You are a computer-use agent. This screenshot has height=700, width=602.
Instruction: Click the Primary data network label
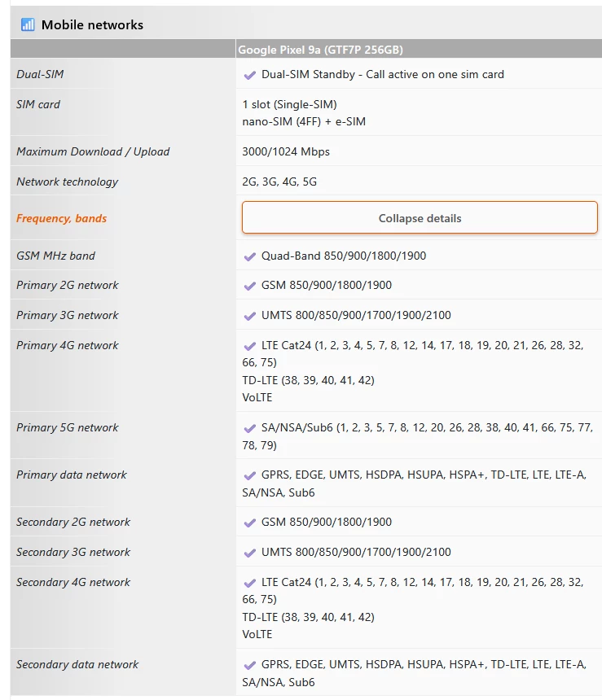72,475
